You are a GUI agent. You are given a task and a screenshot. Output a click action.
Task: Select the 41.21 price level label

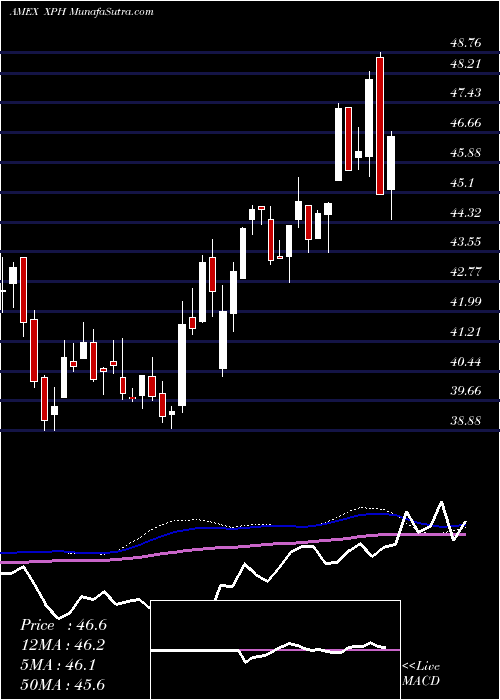tap(466, 332)
